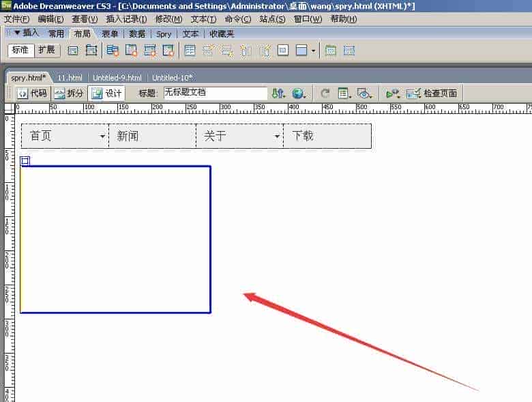Select the Draw AP Div tool
532x402 pixels.
point(91,51)
